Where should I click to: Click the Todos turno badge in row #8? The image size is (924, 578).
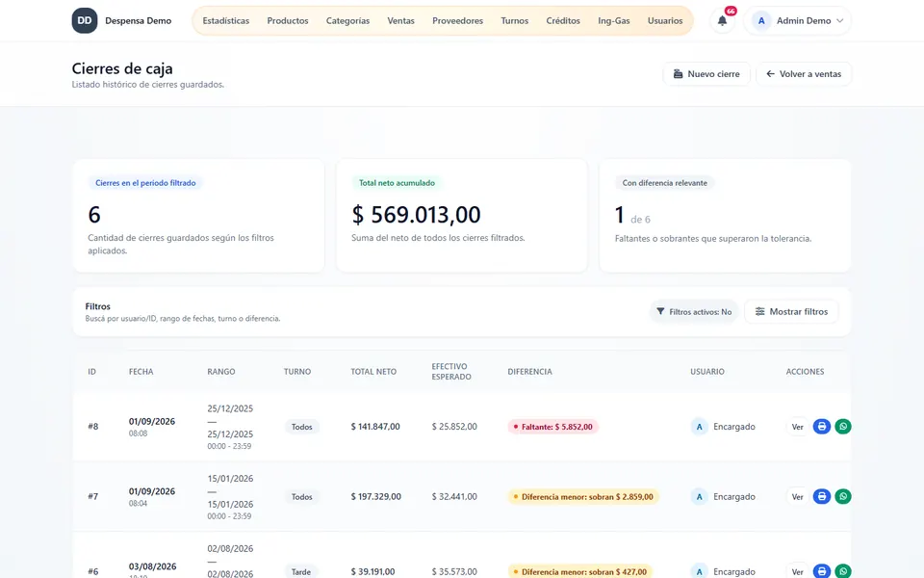coord(301,427)
